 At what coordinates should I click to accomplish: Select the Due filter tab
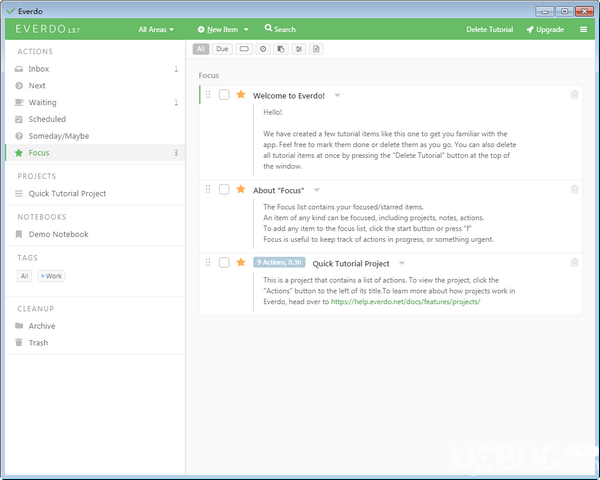point(221,48)
